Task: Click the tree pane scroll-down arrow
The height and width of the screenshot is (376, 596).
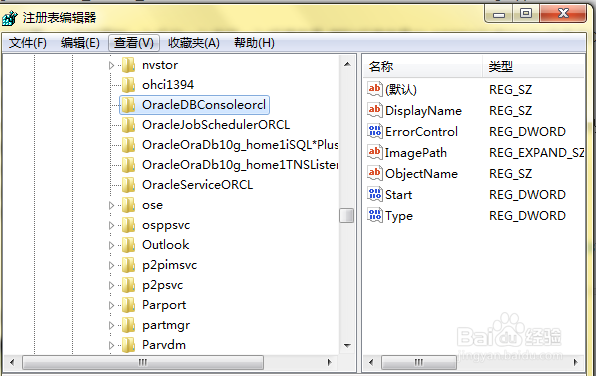Action: [x=347, y=345]
